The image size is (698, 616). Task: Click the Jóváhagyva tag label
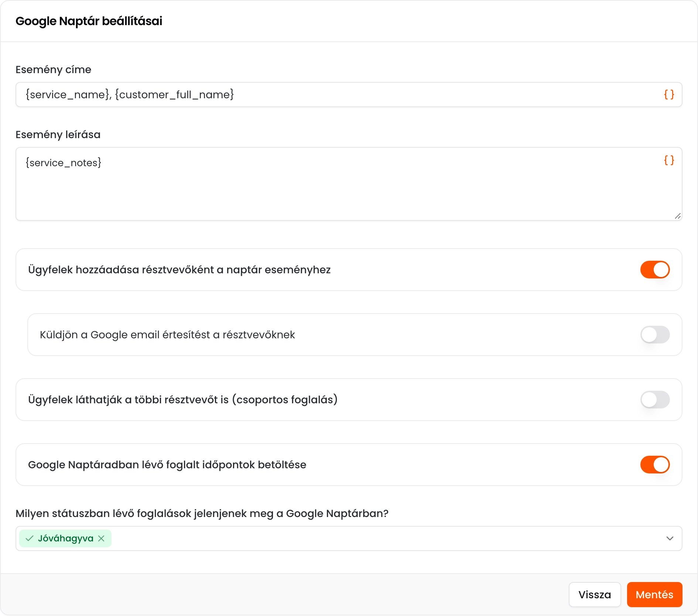(x=66, y=538)
